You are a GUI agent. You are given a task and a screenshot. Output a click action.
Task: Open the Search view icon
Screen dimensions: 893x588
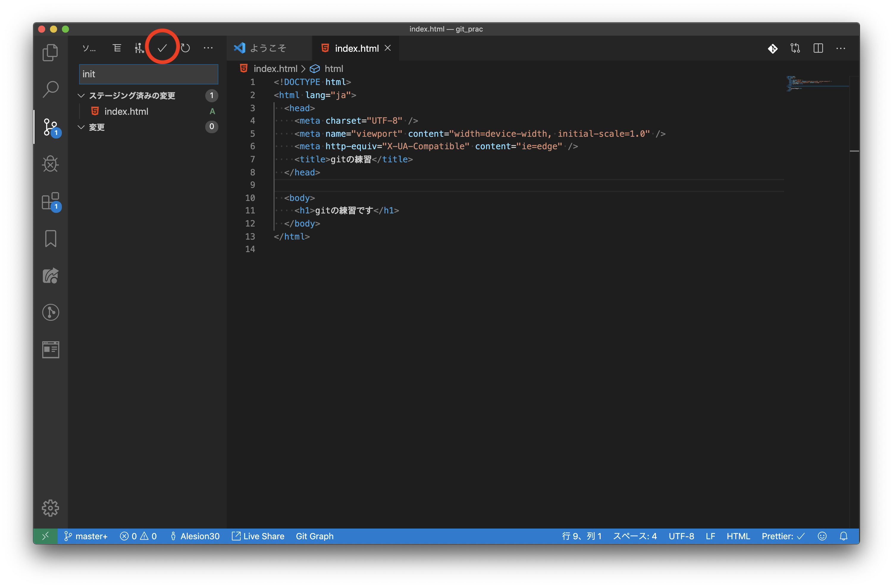[50, 89]
